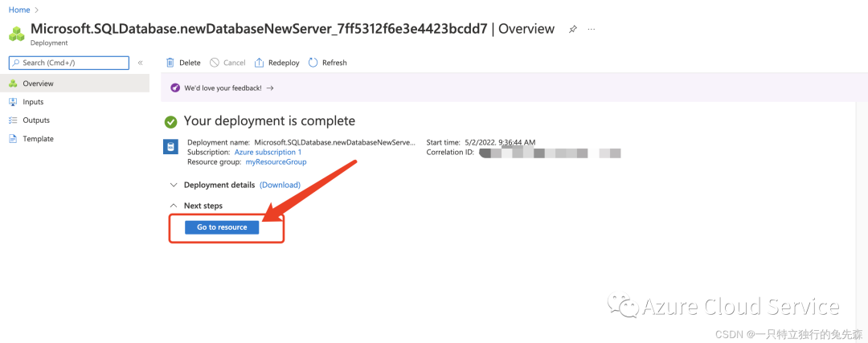868x343 pixels.
Task: Select the Deployment name value text
Action: (334, 142)
